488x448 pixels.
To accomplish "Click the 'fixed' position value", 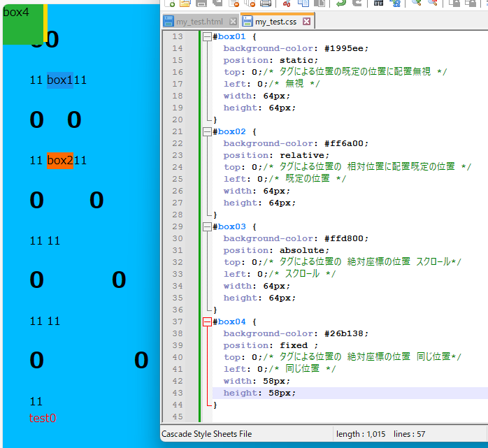I will point(294,345).
